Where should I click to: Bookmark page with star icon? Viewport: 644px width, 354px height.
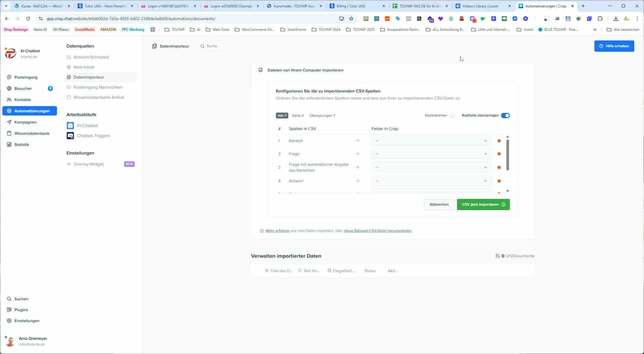(351, 19)
